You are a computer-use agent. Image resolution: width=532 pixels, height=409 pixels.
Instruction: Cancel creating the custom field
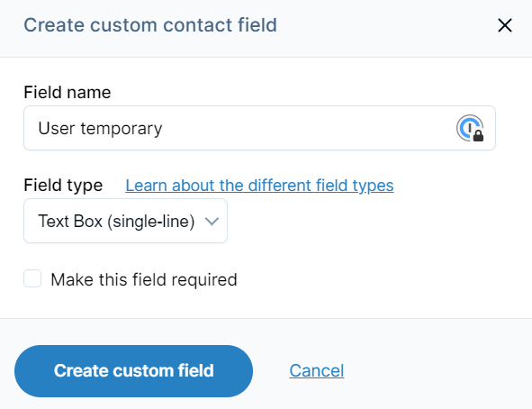tap(317, 370)
